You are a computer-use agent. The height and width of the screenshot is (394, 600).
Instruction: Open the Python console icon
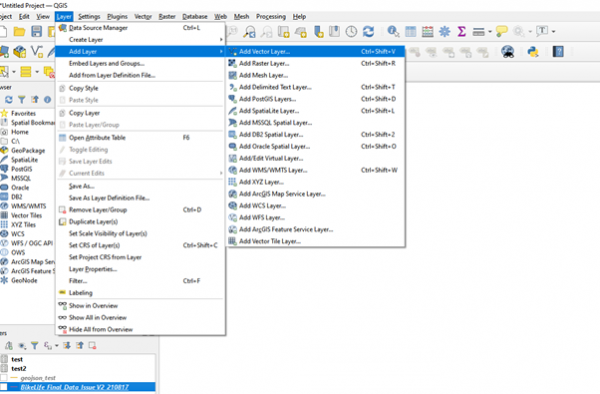coord(533,52)
